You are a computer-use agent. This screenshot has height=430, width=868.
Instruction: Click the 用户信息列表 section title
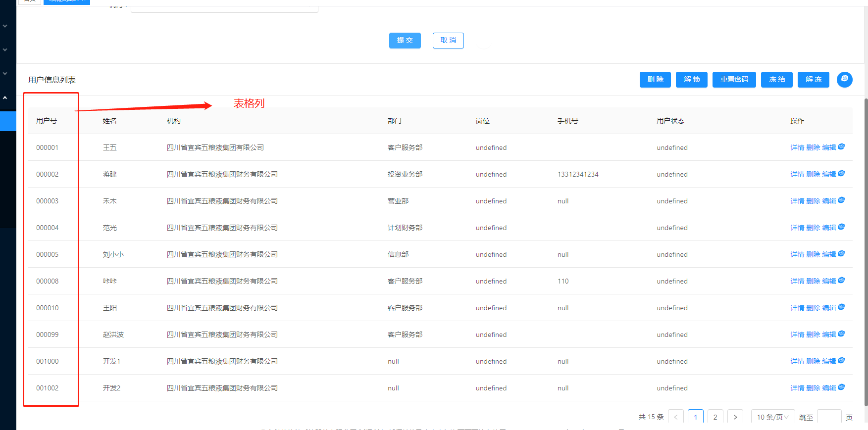point(52,80)
